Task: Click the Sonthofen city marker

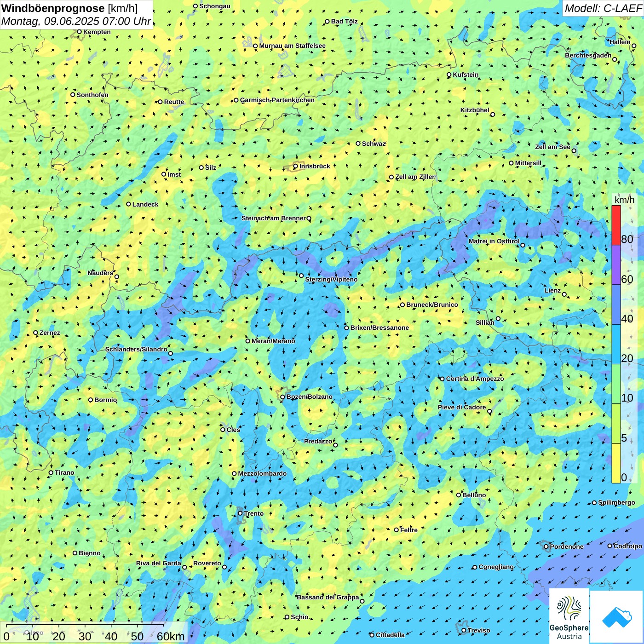Action: [73, 95]
